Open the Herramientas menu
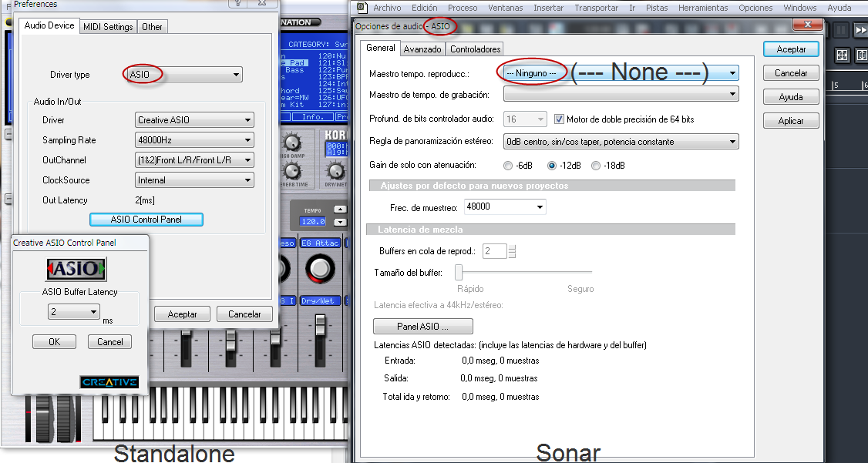This screenshot has width=868, height=463. (x=703, y=8)
